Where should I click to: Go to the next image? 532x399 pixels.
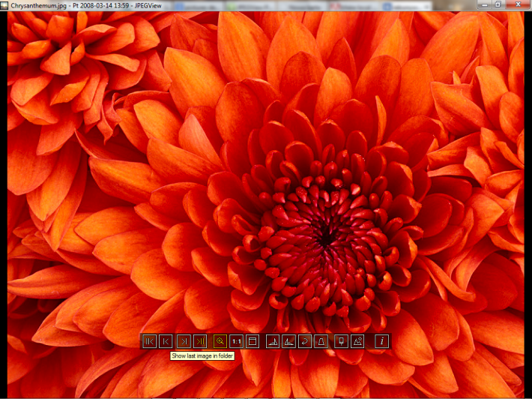[184, 341]
